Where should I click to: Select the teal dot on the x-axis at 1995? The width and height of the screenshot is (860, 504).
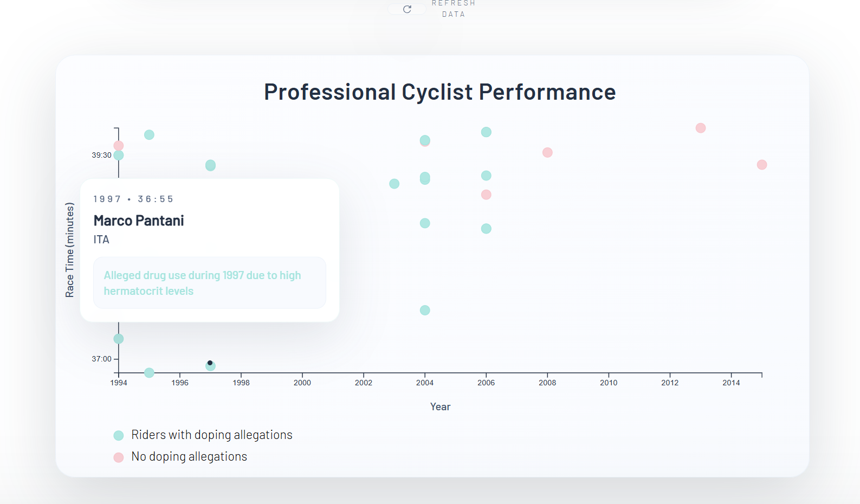tap(149, 372)
